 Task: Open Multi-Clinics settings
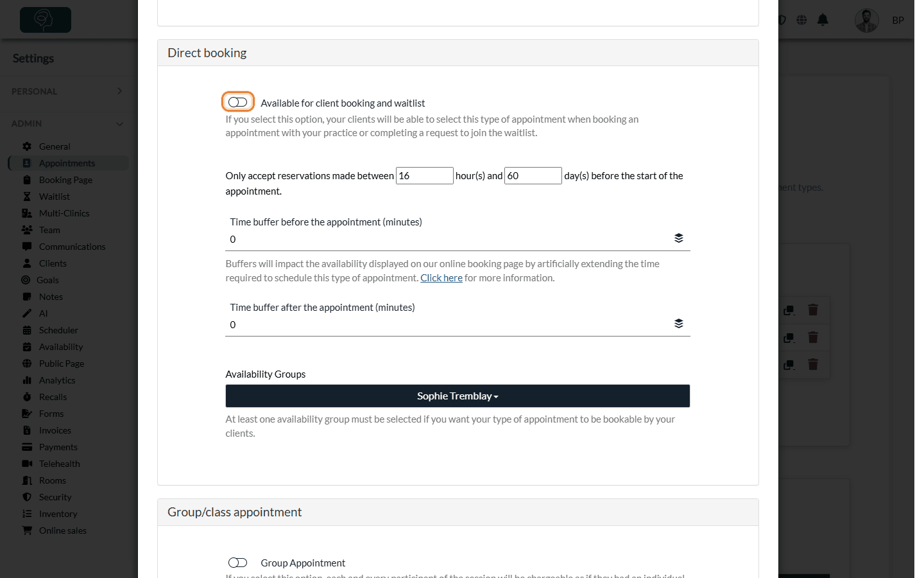click(64, 213)
